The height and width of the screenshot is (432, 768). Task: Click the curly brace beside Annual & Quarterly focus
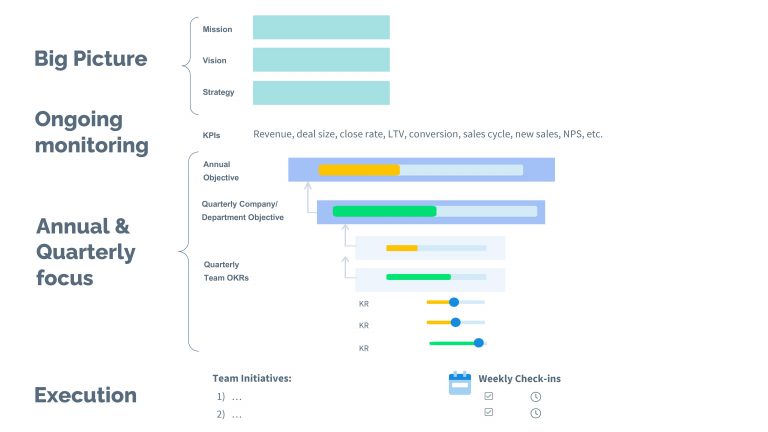(x=186, y=250)
